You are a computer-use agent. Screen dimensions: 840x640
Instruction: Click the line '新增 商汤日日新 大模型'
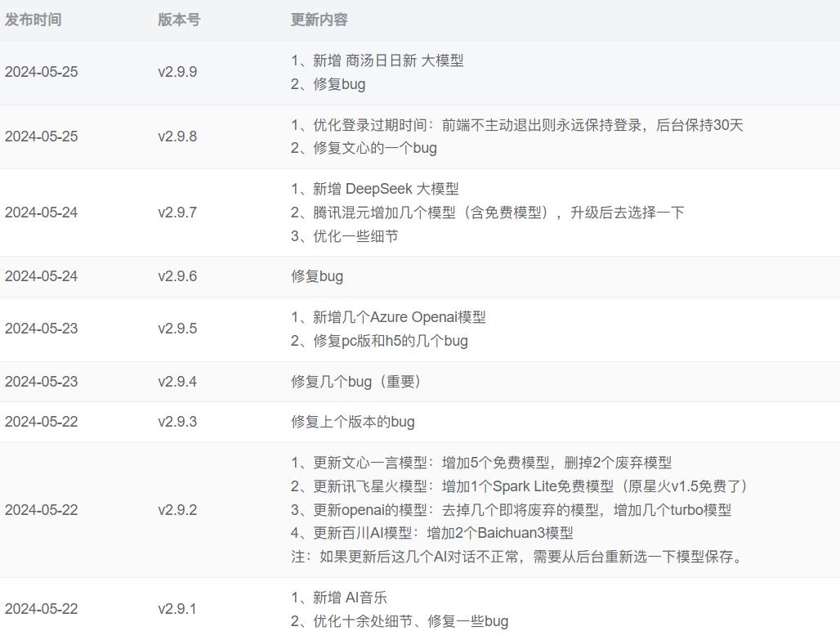coord(378,60)
